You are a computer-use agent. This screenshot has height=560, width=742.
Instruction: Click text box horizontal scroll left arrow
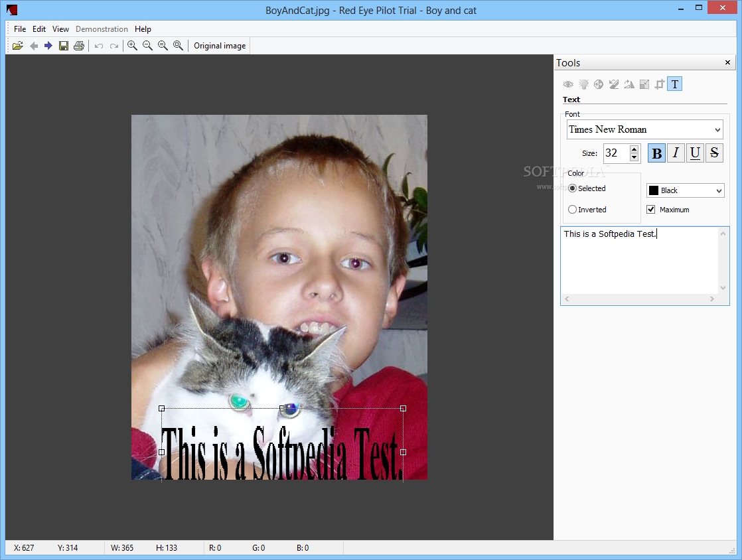(567, 299)
